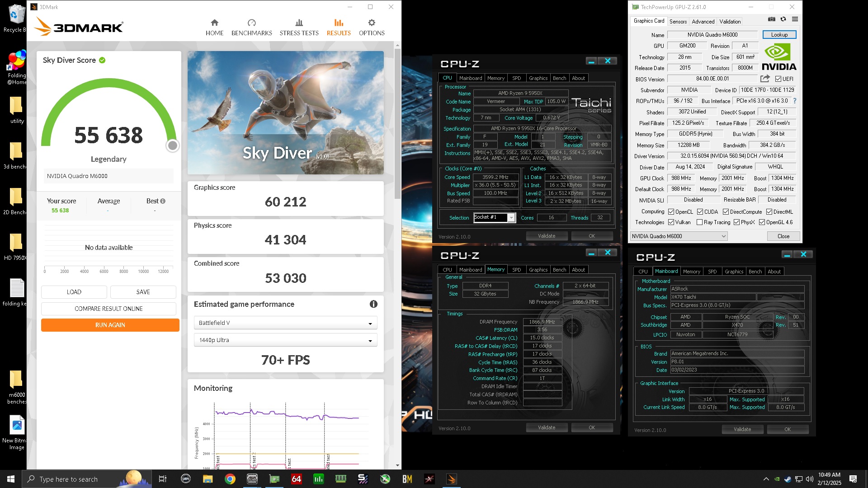Toggle the UEFI checkbox in GPU-Z
Viewport: 868px width, 488px height.
point(778,79)
